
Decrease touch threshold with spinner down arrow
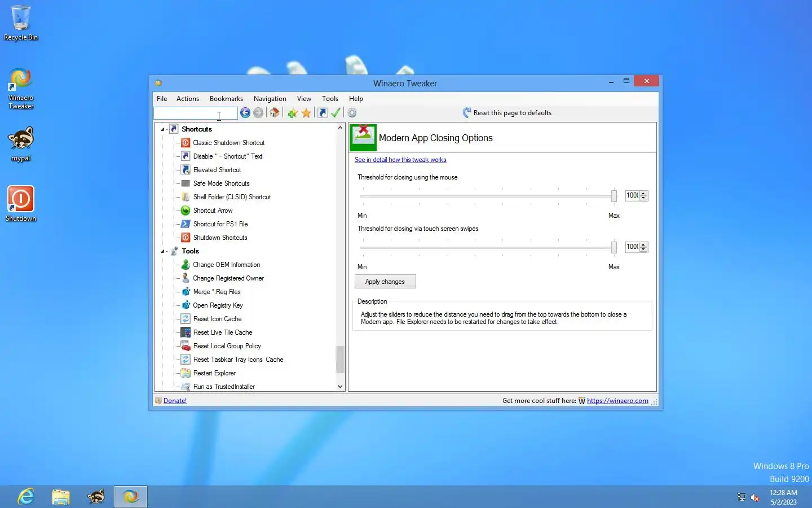pyautogui.click(x=643, y=249)
